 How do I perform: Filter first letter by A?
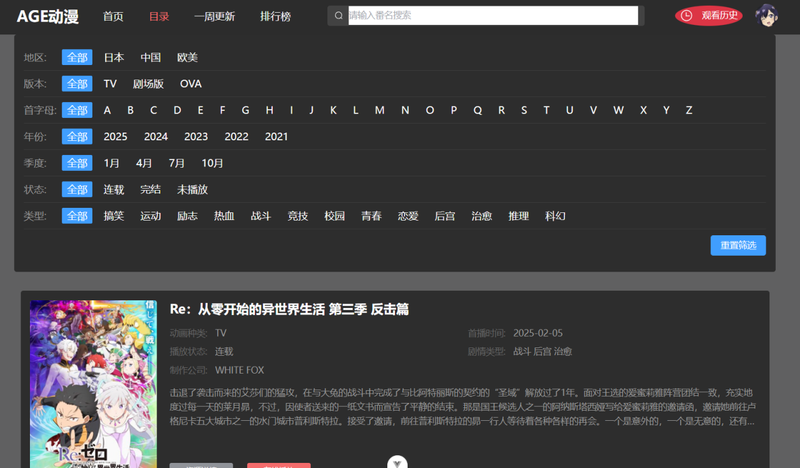click(x=107, y=110)
